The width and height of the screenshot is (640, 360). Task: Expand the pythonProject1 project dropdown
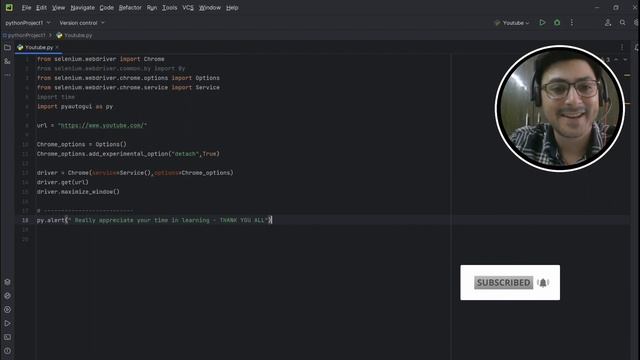point(28,23)
